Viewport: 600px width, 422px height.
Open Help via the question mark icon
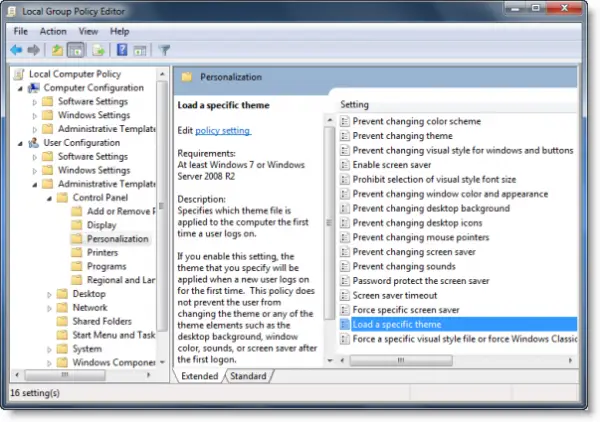pos(122,50)
